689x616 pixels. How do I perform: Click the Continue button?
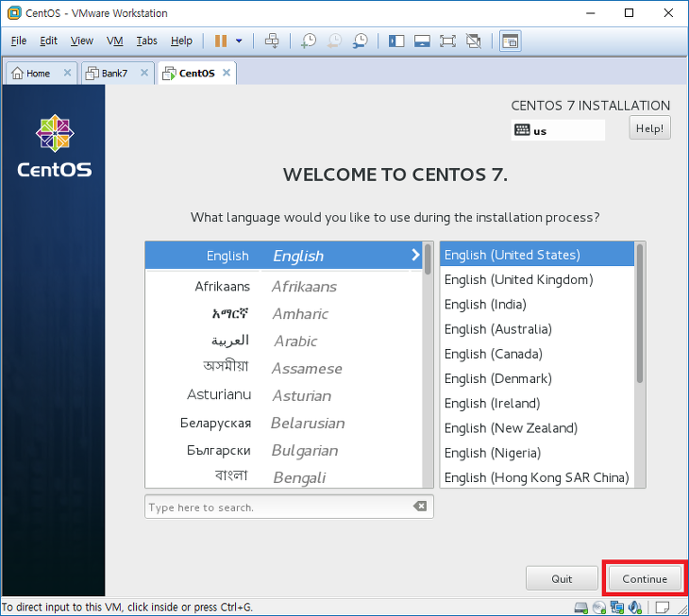point(645,578)
